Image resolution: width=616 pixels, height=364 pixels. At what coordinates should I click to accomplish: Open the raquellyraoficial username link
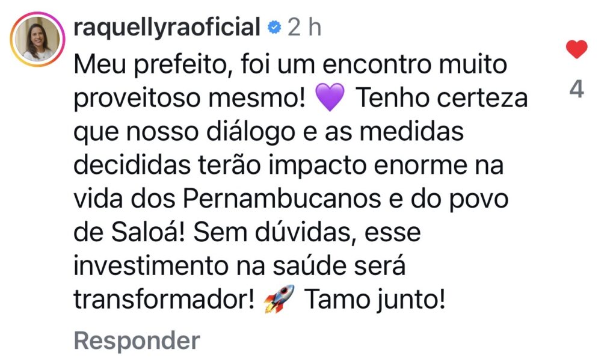click(167, 28)
